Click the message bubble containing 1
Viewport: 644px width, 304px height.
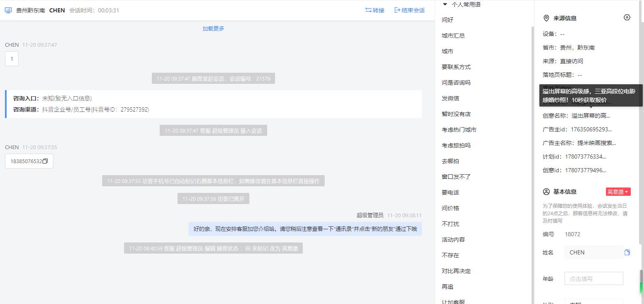pos(12,59)
